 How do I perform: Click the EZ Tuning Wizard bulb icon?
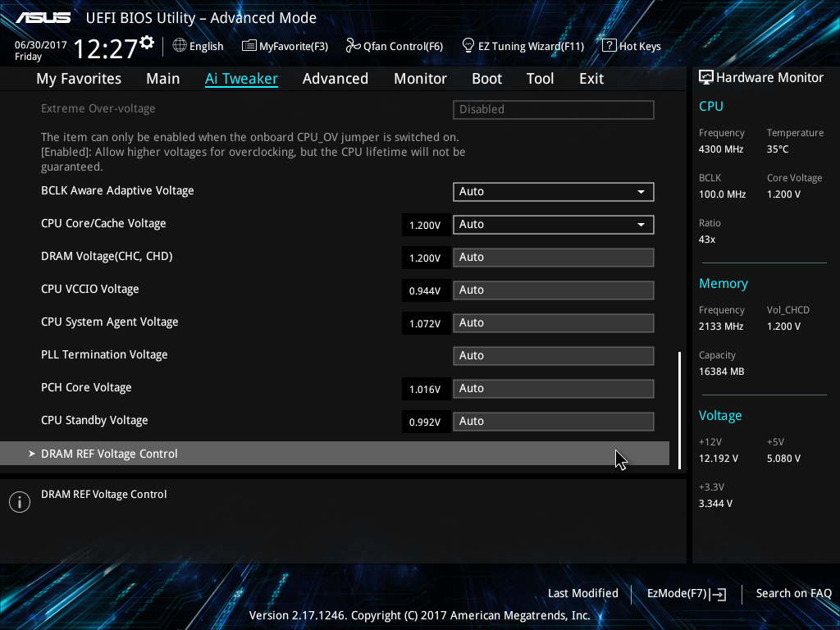[468, 46]
